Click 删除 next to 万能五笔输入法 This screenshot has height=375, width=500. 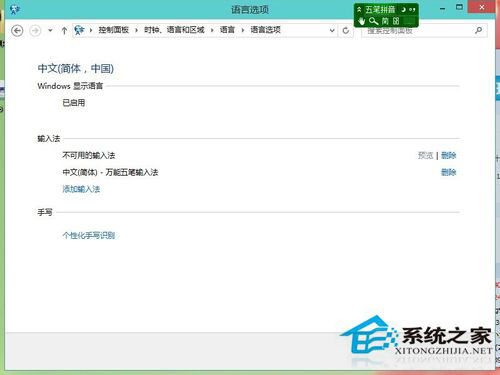click(449, 172)
